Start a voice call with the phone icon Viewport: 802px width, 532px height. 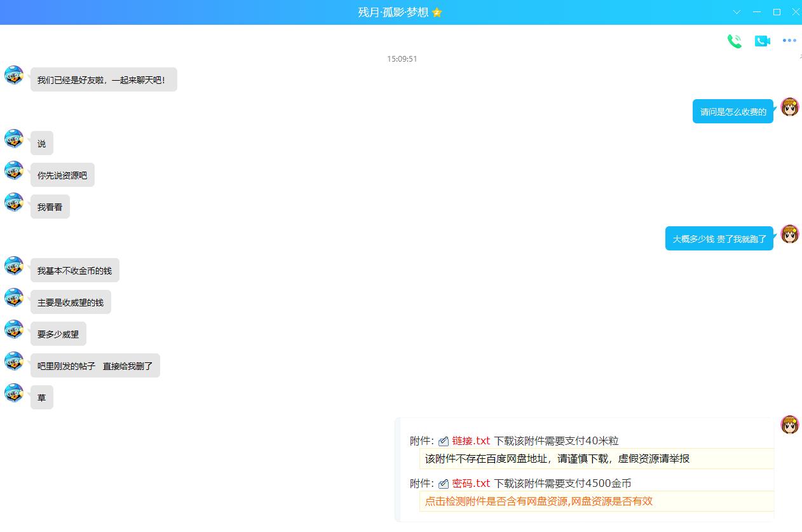pyautogui.click(x=735, y=41)
